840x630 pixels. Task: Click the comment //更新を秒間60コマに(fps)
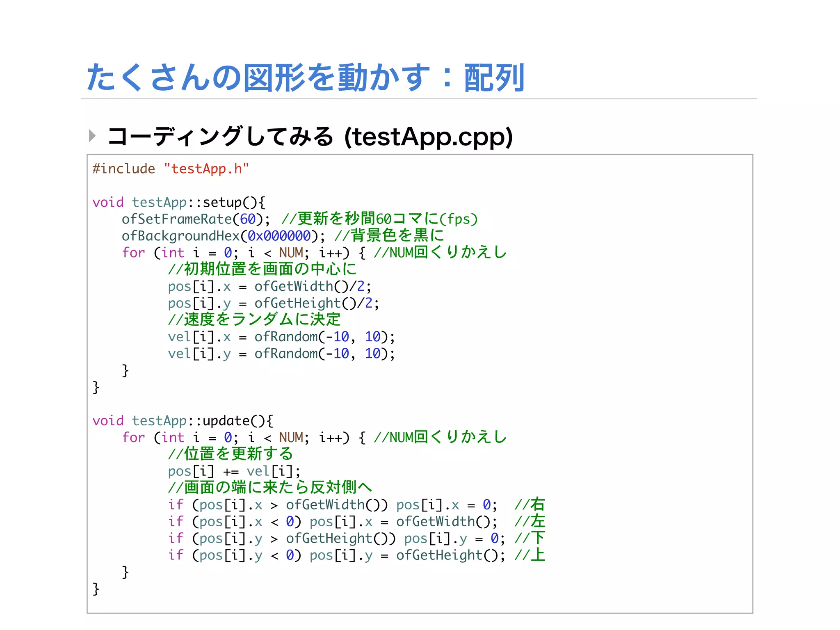point(380,219)
